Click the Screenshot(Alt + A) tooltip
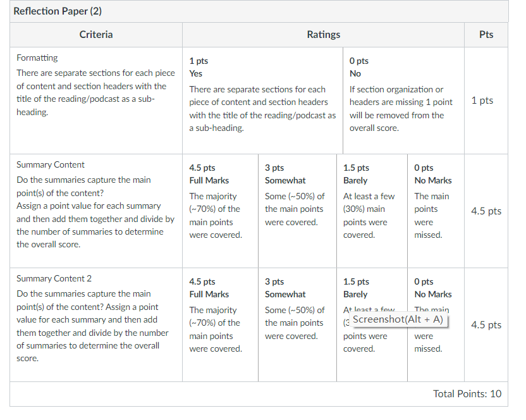This screenshot has width=526, height=420. point(398,319)
